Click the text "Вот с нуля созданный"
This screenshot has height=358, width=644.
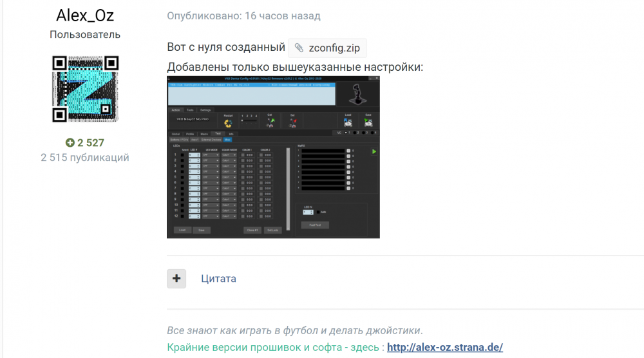[226, 47]
